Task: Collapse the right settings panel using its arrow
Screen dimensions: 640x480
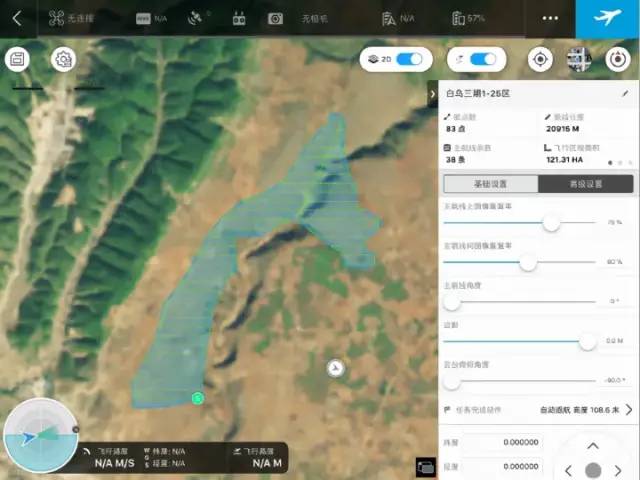Action: (433, 94)
